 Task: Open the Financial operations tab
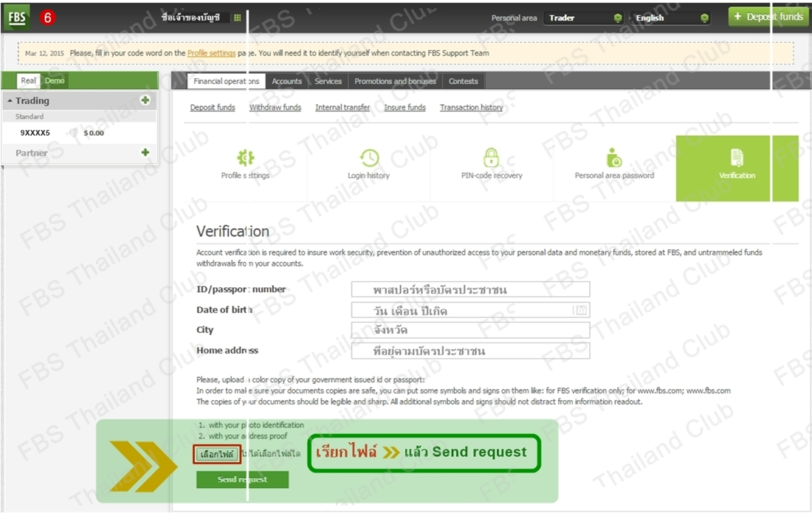[x=227, y=81]
